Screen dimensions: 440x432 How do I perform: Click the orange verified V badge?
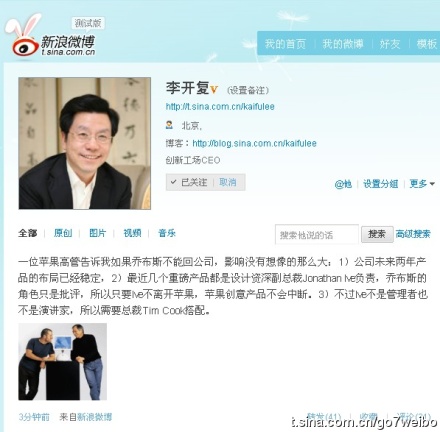pyautogui.click(x=214, y=89)
